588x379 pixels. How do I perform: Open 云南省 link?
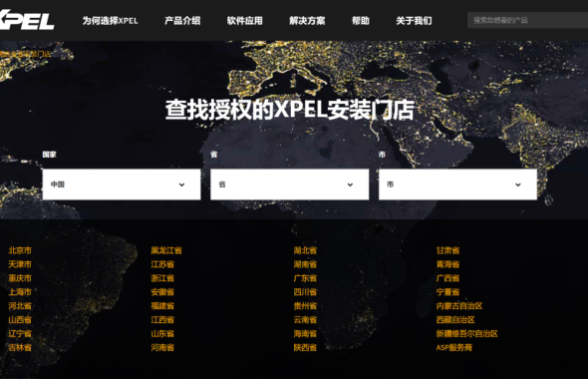[x=305, y=320]
